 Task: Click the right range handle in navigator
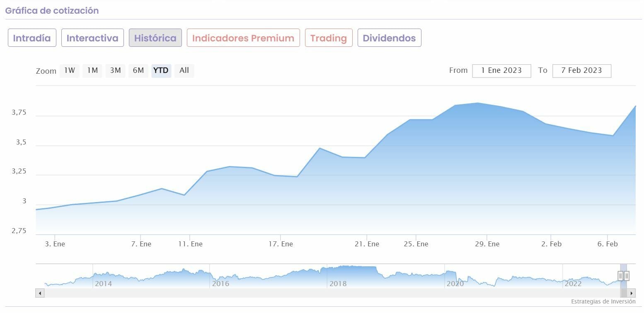coord(627,276)
